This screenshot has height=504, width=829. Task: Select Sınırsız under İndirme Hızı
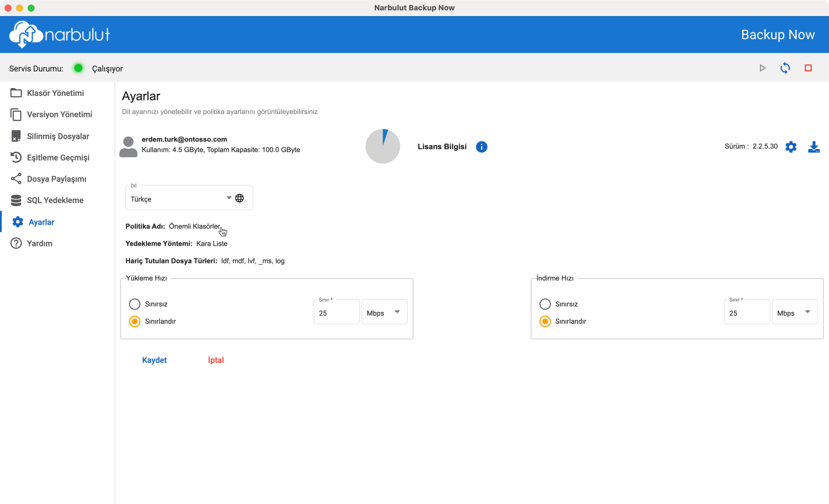pos(545,304)
